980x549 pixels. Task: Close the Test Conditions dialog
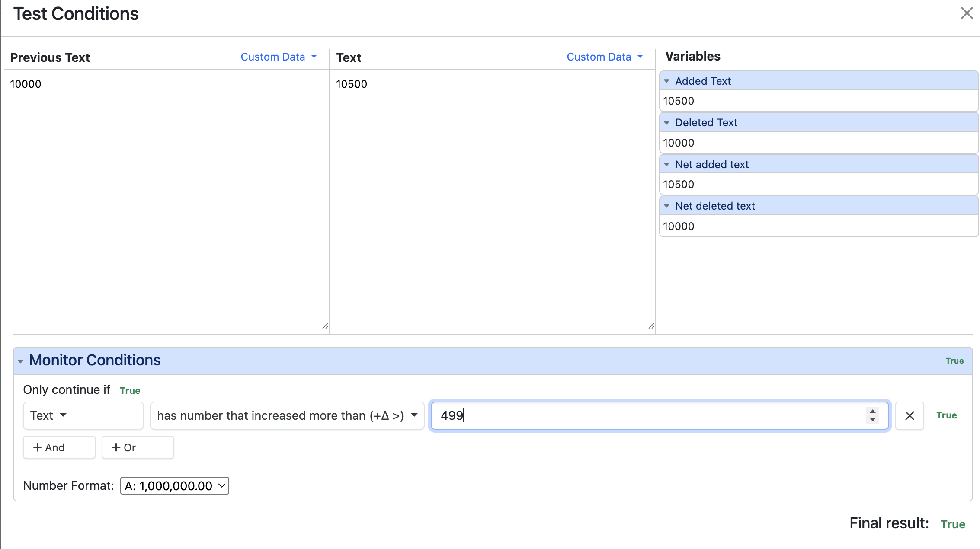pyautogui.click(x=967, y=13)
